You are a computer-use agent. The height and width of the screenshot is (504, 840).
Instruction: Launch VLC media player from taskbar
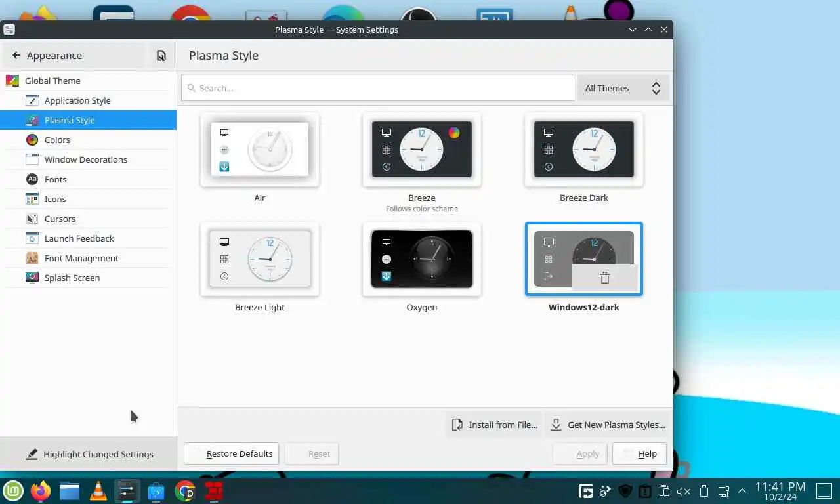tap(98, 491)
